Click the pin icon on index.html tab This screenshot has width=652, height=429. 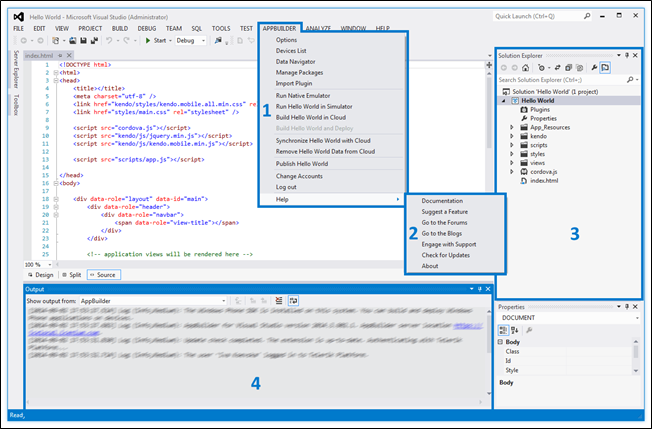tap(60, 55)
